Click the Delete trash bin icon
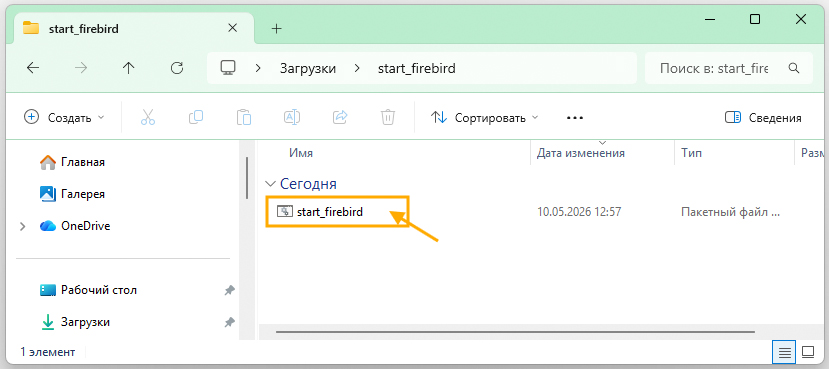 coord(388,117)
